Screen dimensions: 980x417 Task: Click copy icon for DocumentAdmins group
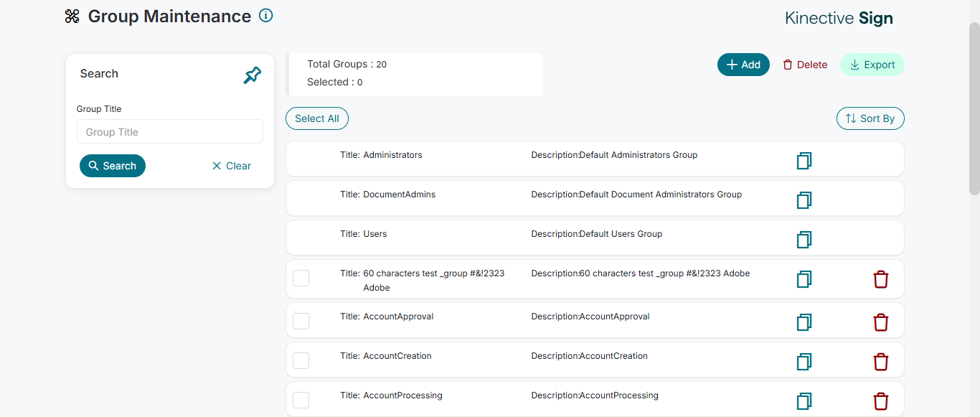[x=804, y=200]
